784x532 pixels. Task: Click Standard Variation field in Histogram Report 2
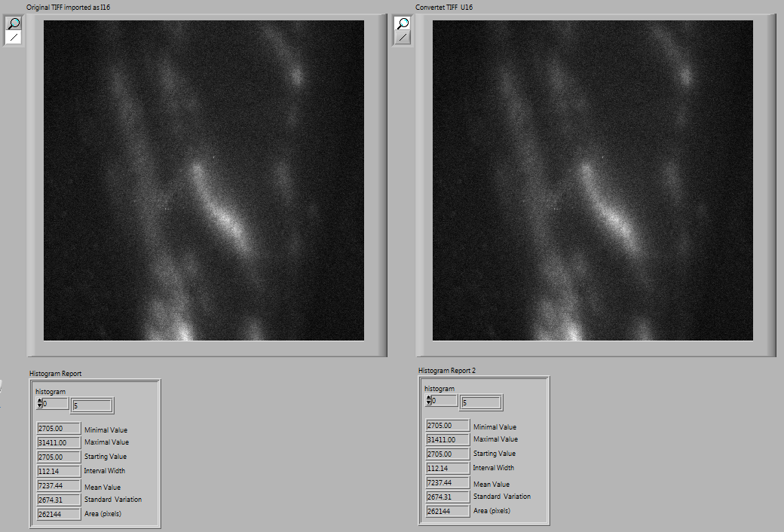pos(448,497)
